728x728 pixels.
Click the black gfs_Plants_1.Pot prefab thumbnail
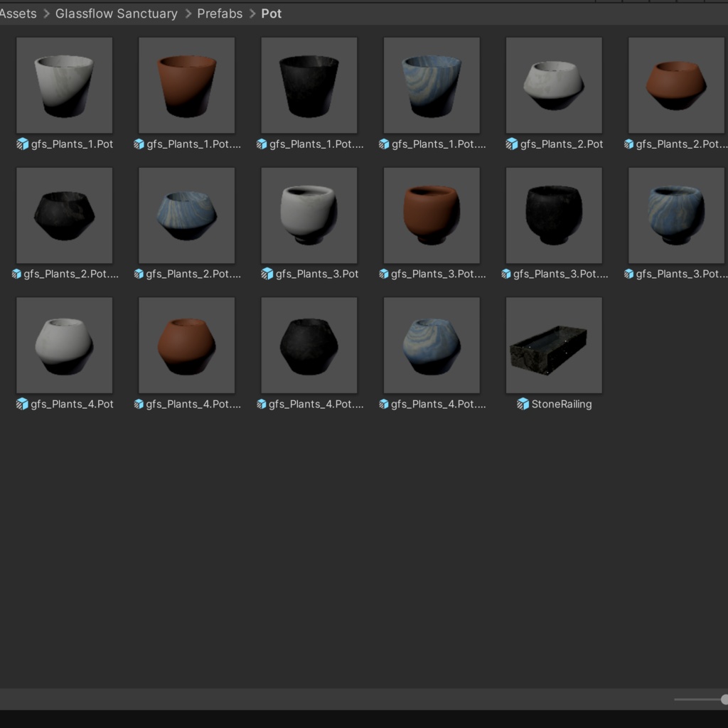point(309,85)
